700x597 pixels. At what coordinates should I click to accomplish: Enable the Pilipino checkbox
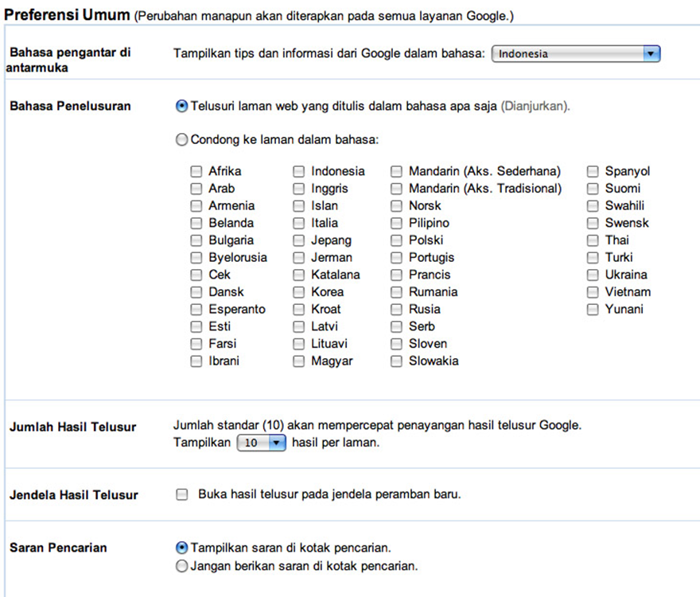[396, 223]
